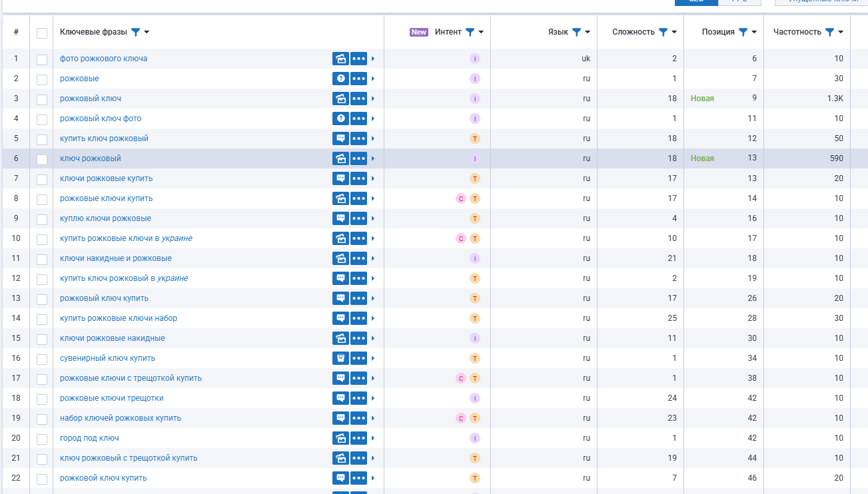Click comment SERP icon for 'куплю ключи рожковые'

(340, 218)
